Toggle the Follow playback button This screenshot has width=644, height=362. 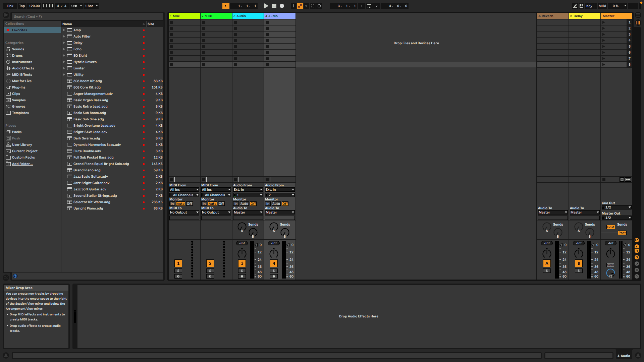tap(226, 6)
